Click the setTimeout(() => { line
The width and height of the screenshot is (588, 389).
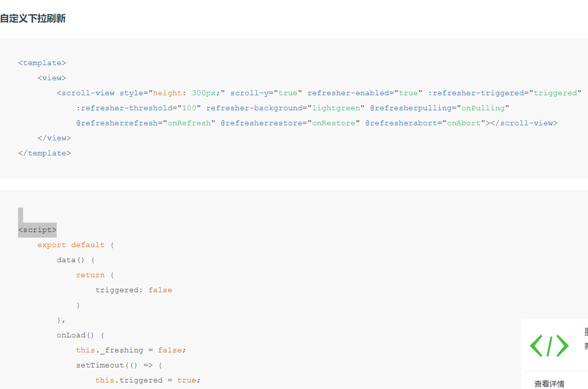119,365
